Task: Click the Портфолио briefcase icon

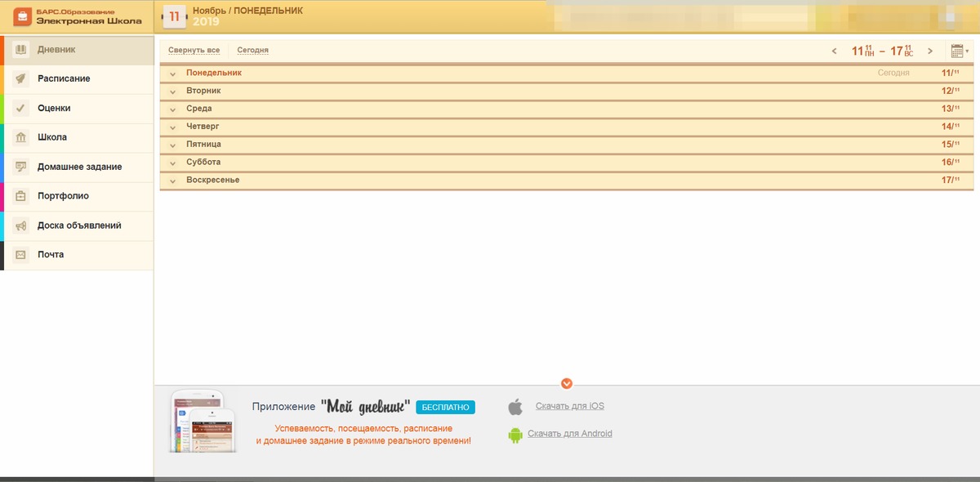Action: click(x=21, y=196)
